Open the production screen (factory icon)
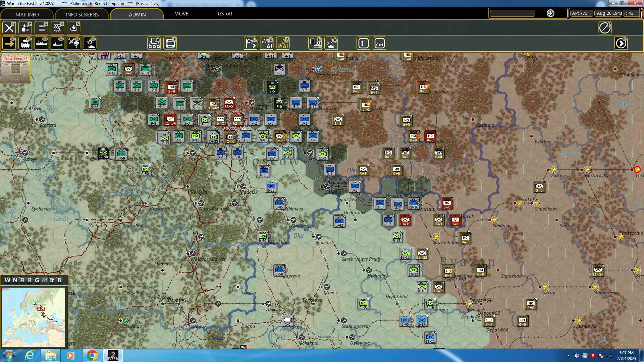 tap(315, 43)
